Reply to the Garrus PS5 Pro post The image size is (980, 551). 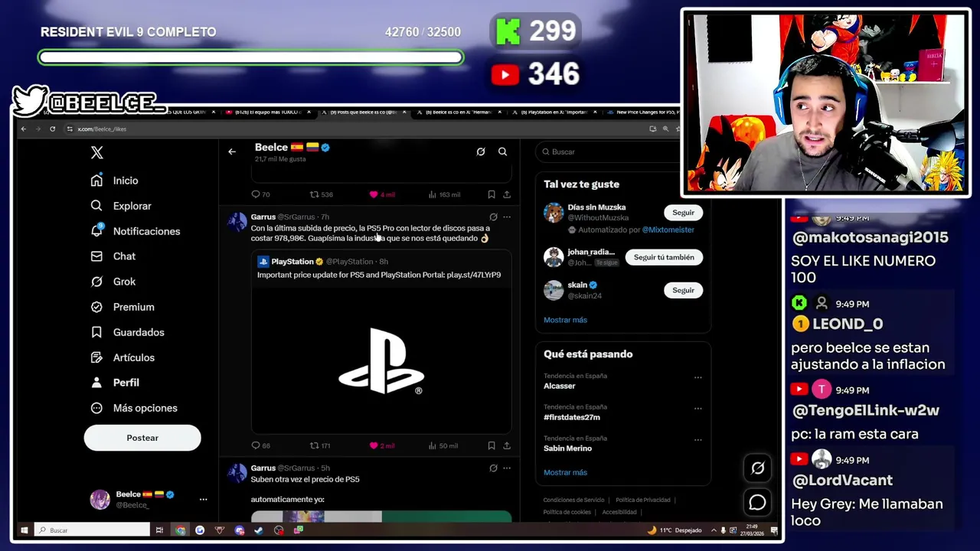pyautogui.click(x=260, y=445)
